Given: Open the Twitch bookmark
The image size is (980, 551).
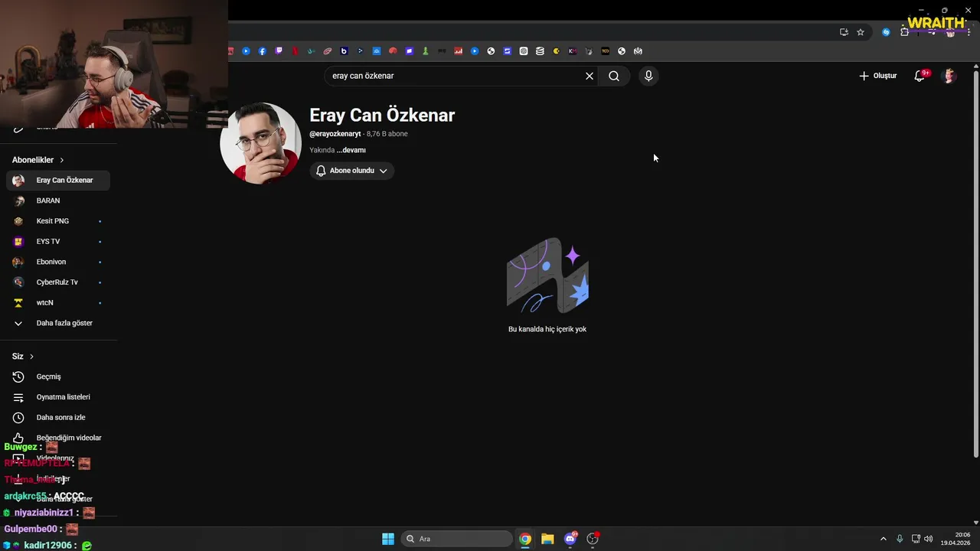Looking at the screenshot, I should pyautogui.click(x=279, y=51).
